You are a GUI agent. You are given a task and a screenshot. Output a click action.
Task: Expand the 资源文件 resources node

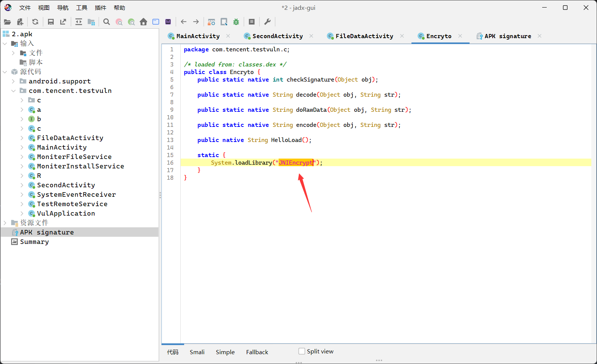coord(5,223)
